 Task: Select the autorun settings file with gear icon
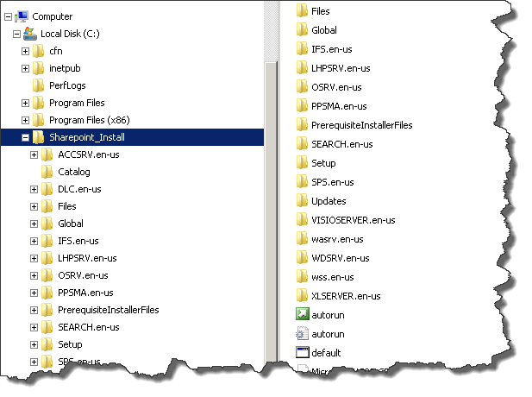(x=302, y=333)
